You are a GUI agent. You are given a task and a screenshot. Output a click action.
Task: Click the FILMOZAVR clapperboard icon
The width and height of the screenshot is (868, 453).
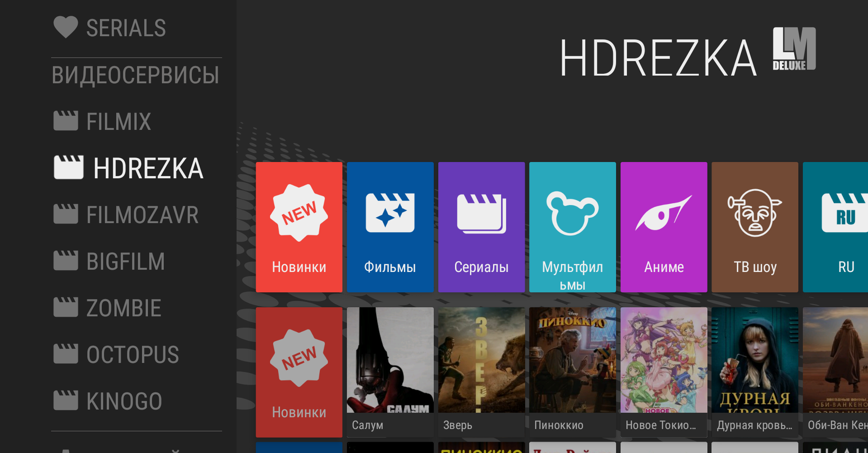(x=66, y=214)
